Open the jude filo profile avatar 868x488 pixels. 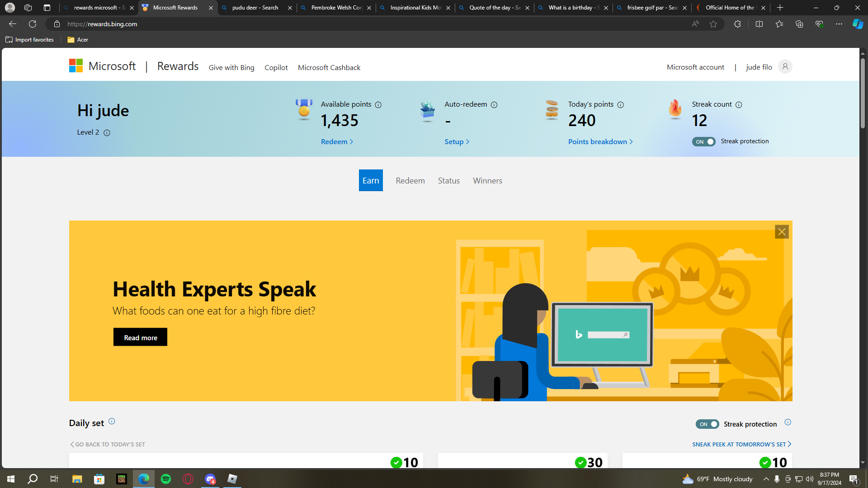(x=785, y=67)
